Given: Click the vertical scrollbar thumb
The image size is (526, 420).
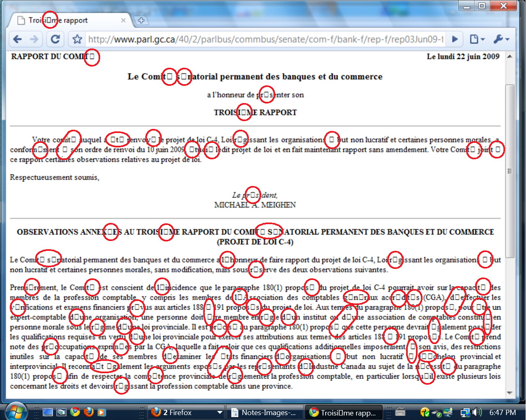Looking at the screenshot, I should tap(510, 171).
